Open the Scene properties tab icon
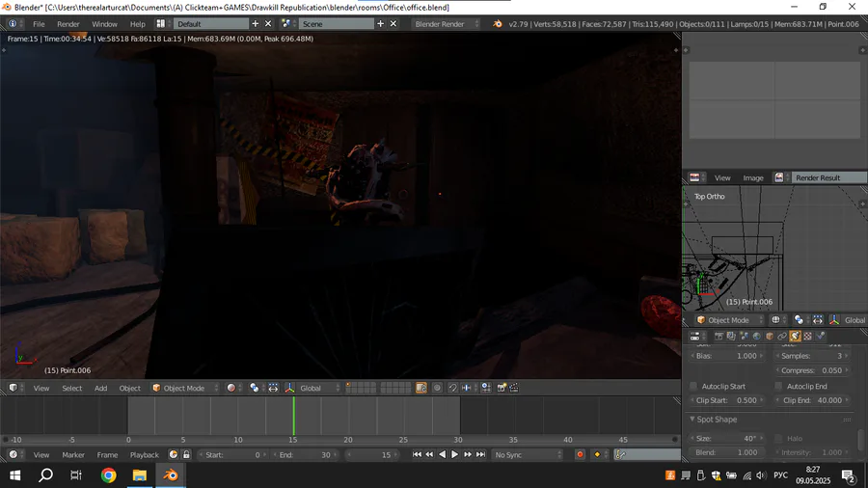 pos(744,336)
